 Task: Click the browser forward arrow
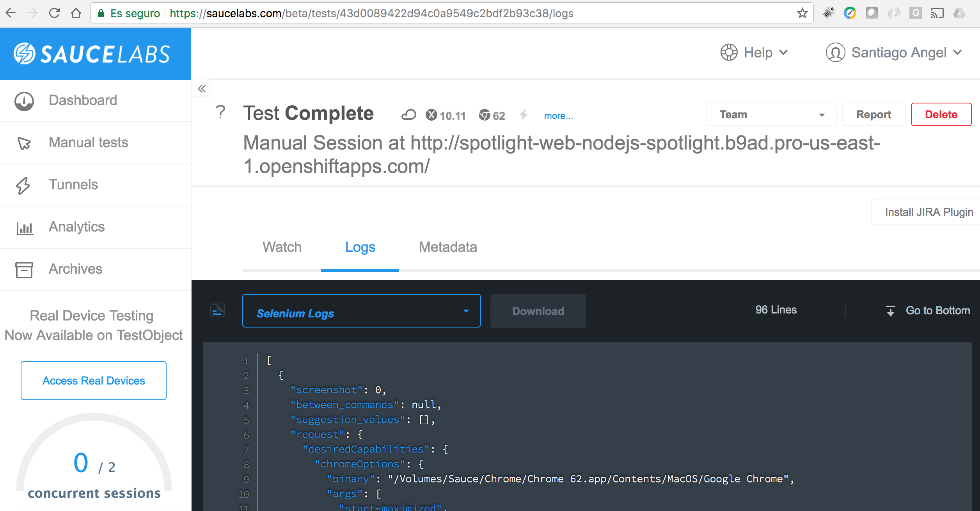point(32,13)
